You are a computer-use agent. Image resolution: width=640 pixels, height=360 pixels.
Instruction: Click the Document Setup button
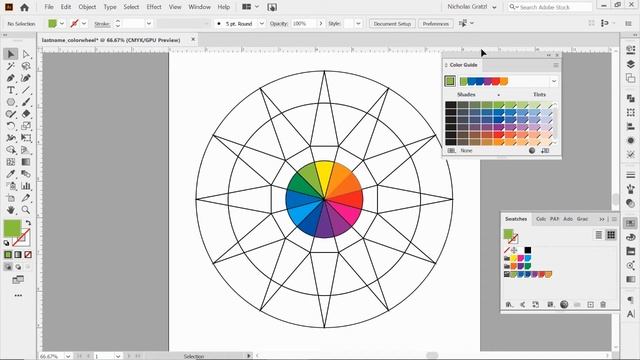click(392, 24)
